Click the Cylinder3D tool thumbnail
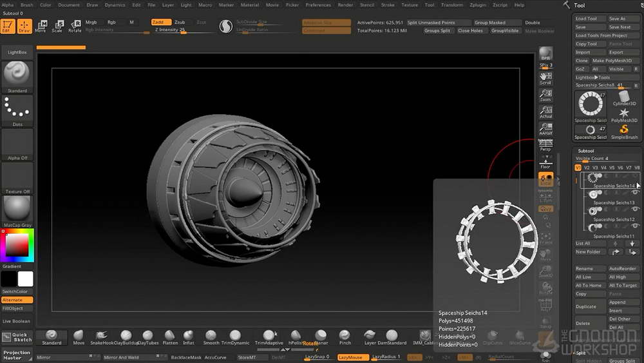 624,98
